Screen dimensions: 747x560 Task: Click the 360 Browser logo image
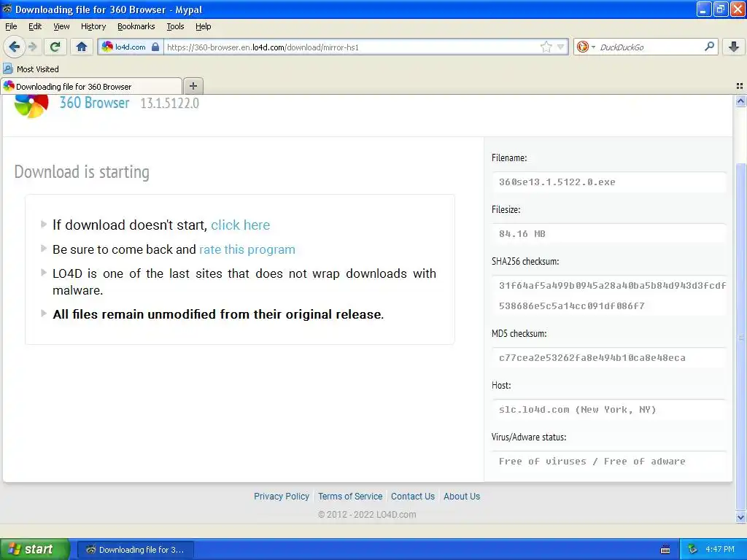31,106
